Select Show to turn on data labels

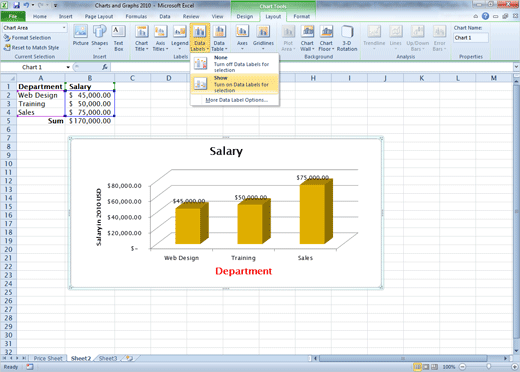(235, 84)
